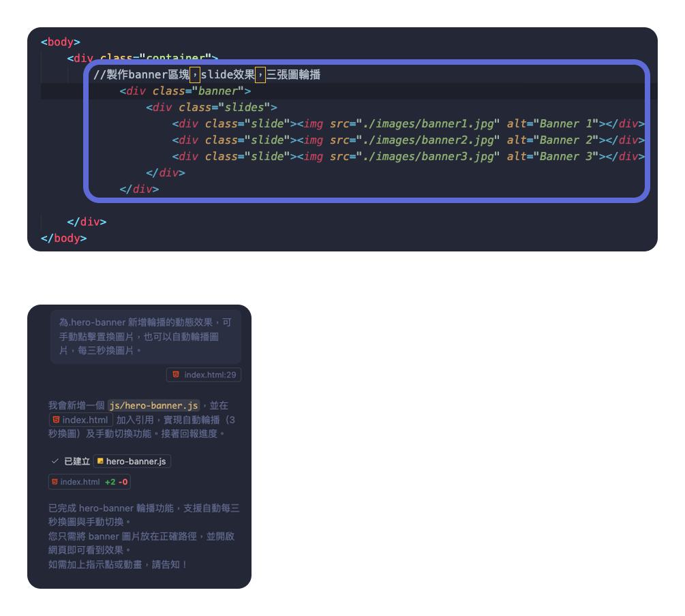Click the HTML5 icon in the inline index.html chip
685x616 pixels.
(x=56, y=420)
